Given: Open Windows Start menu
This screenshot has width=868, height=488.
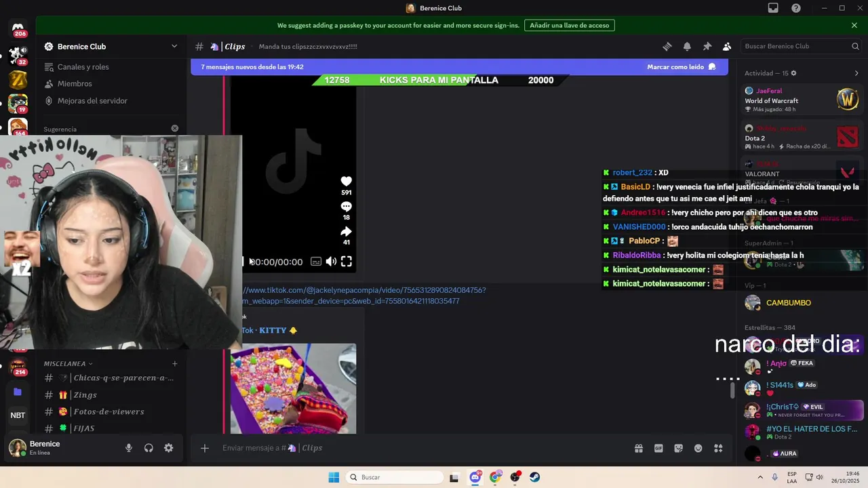Looking at the screenshot, I should coord(334,477).
